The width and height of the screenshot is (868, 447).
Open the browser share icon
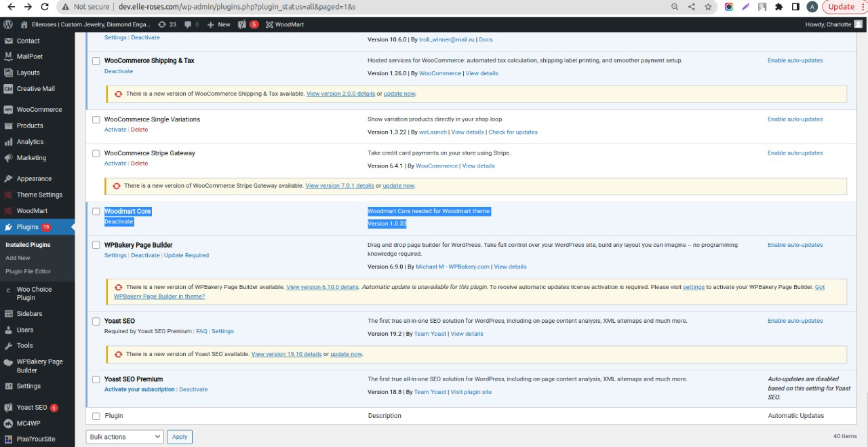(x=692, y=7)
